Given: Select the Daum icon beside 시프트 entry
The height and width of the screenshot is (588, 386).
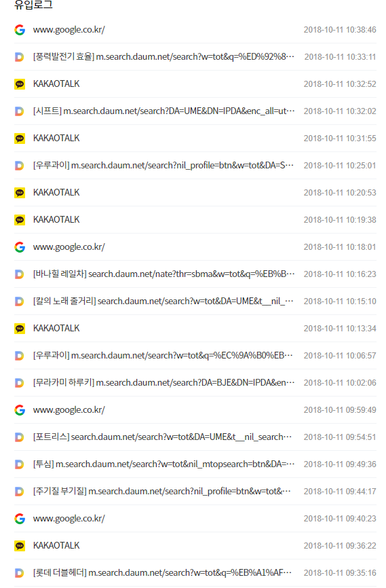Looking at the screenshot, I should pyautogui.click(x=19, y=111).
